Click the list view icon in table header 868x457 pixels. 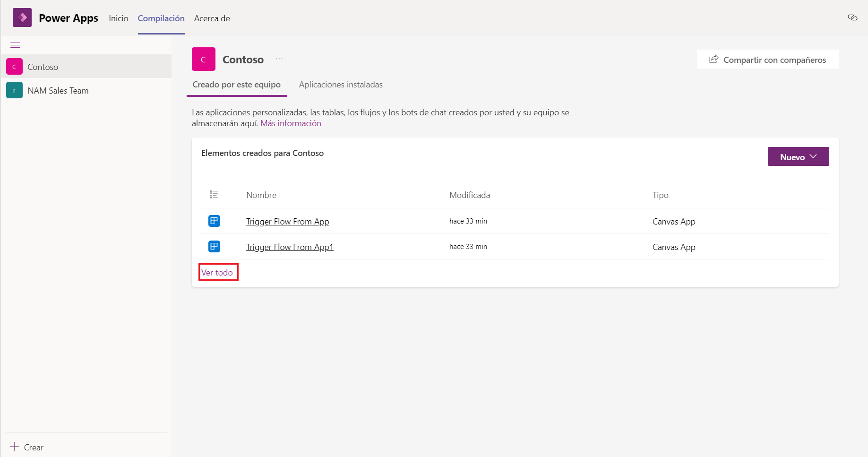pos(214,195)
